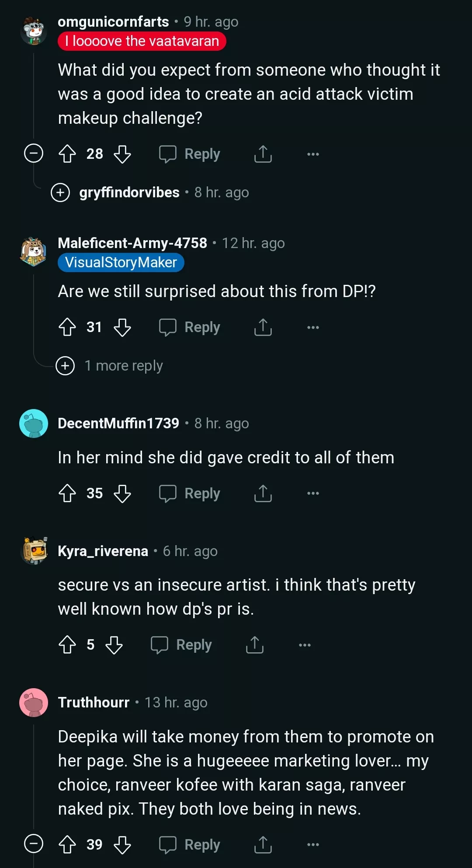The height and width of the screenshot is (868, 472).
Task: Upvote omgunicornfarts' comment with 28 points
Action: tap(67, 154)
